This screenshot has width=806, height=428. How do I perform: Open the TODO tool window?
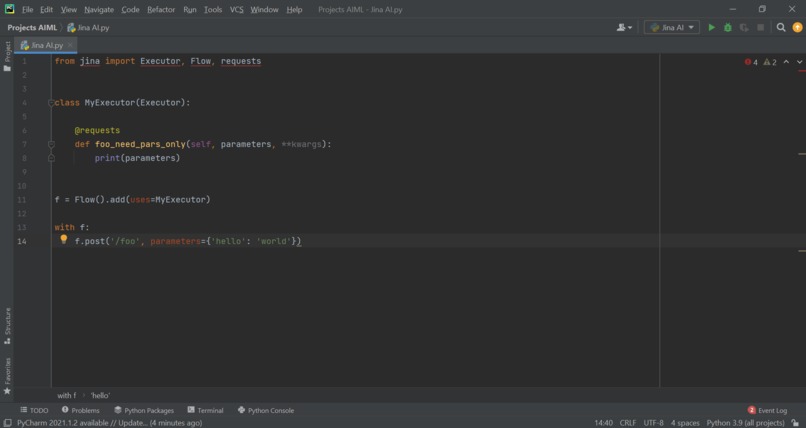pos(34,410)
